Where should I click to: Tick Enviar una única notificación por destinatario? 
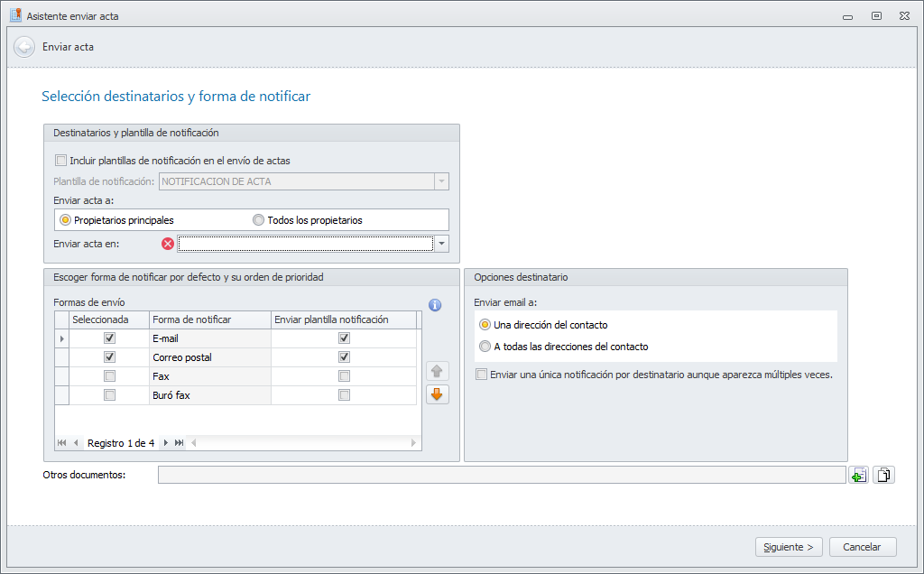(x=482, y=375)
